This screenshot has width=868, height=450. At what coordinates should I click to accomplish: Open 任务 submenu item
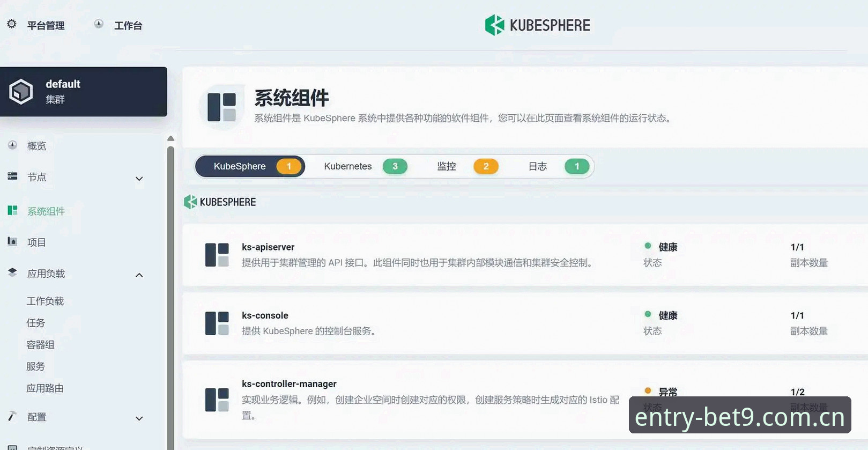click(x=36, y=323)
